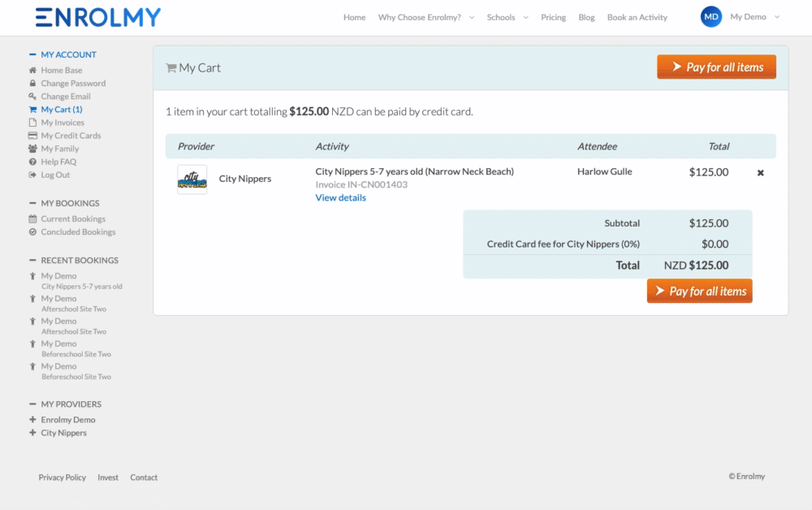Open the Pricing page
Image resolution: width=812 pixels, height=510 pixels.
553,17
